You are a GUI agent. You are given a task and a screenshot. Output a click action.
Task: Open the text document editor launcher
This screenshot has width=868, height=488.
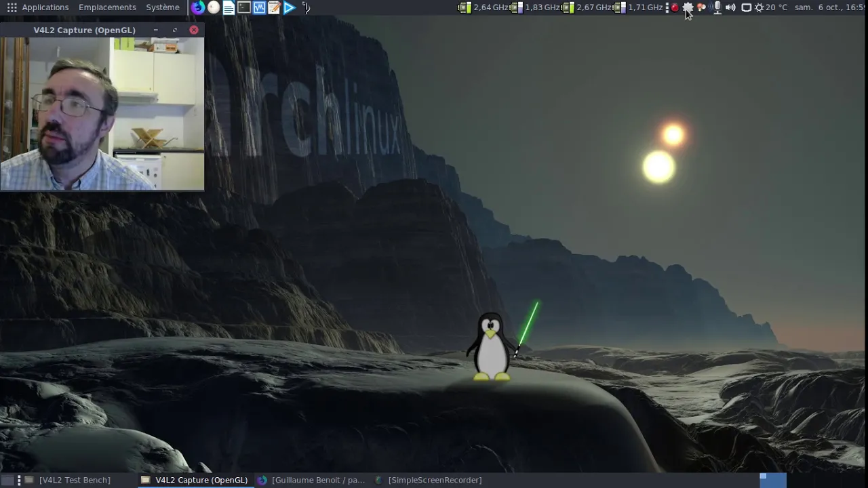[x=229, y=7]
